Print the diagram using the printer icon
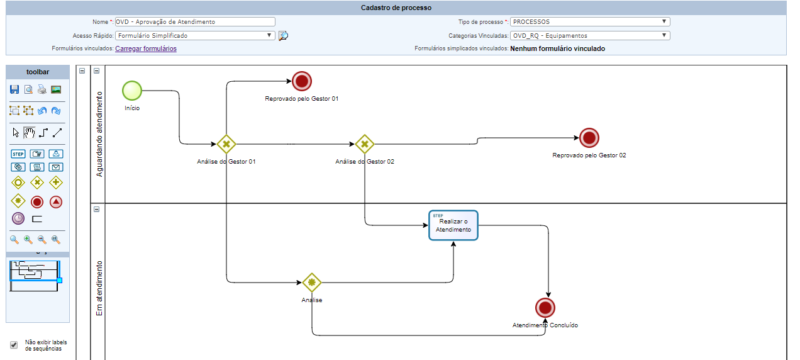 [x=42, y=90]
